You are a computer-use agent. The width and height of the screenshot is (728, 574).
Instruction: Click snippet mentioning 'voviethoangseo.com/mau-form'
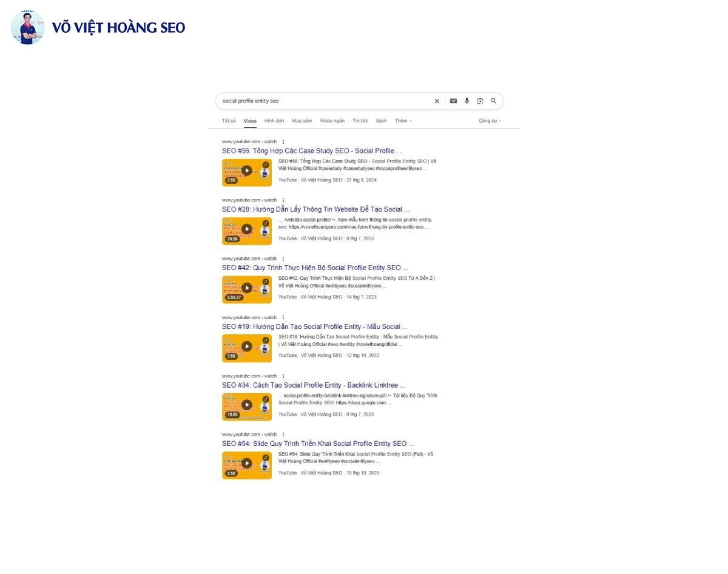(x=355, y=223)
